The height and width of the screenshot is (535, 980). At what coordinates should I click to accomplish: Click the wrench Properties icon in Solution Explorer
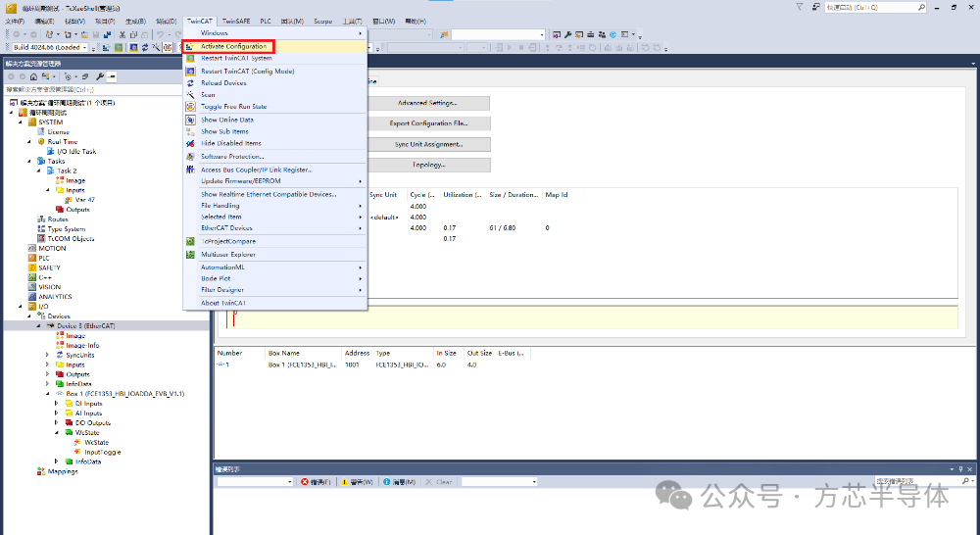(100, 76)
